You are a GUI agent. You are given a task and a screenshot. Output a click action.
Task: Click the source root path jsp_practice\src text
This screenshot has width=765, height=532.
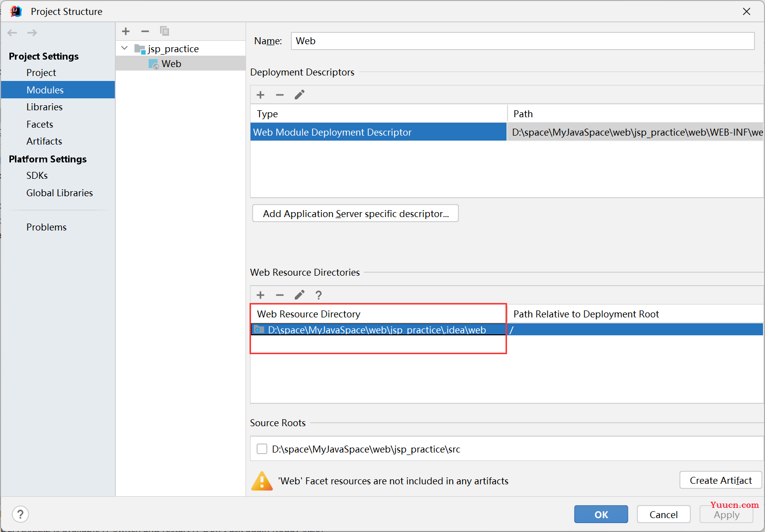(x=366, y=449)
